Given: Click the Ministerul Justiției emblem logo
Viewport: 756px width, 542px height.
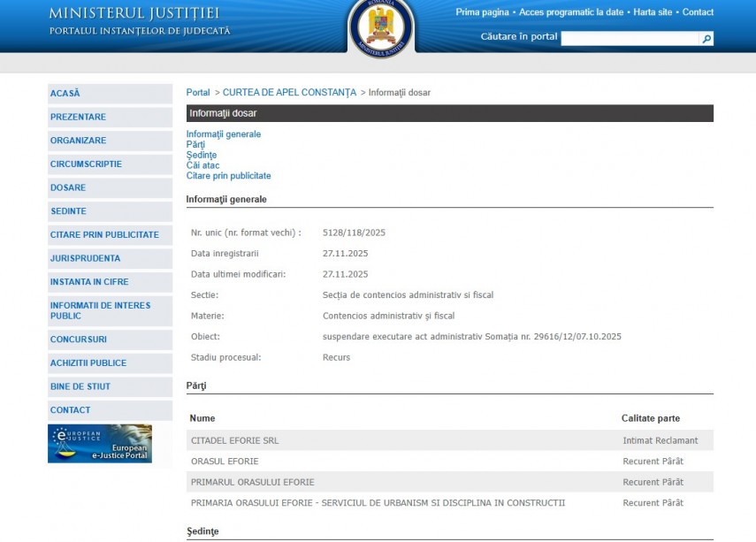Looking at the screenshot, I should [x=378, y=26].
